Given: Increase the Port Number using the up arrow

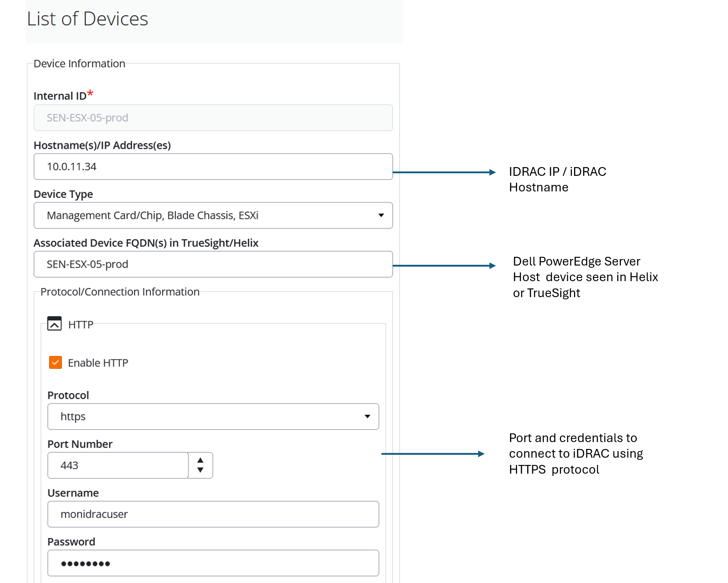Looking at the screenshot, I should (x=200, y=459).
